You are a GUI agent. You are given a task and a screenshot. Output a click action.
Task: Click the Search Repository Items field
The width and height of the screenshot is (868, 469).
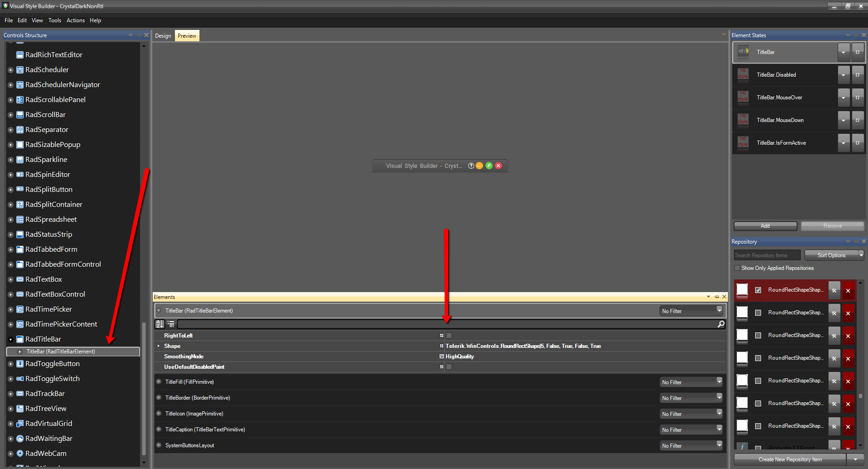(x=767, y=255)
